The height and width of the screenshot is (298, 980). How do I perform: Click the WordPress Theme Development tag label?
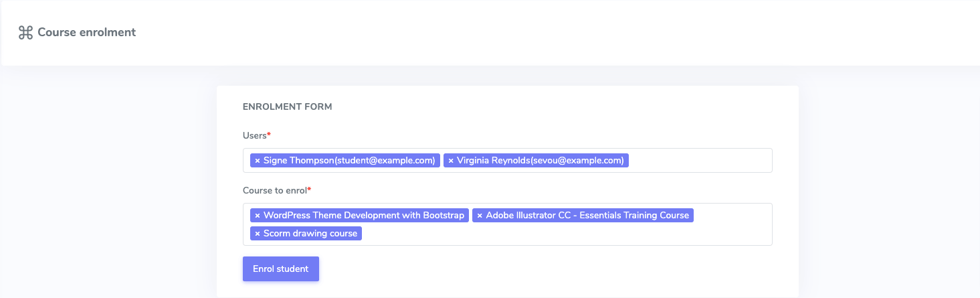click(363, 216)
